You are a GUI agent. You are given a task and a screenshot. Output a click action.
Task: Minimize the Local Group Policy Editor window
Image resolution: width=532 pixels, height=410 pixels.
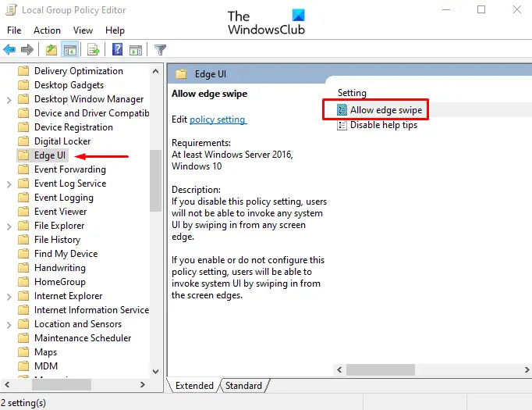tap(446, 9)
